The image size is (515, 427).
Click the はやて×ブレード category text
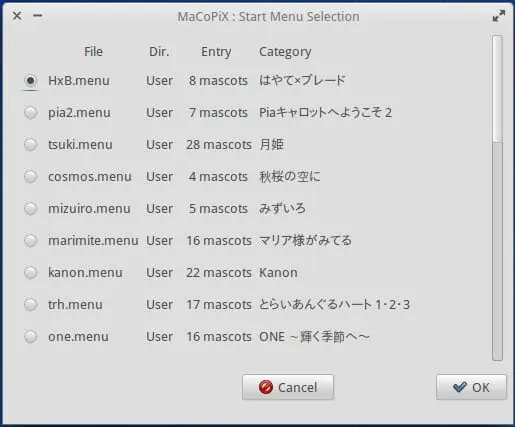(302, 80)
